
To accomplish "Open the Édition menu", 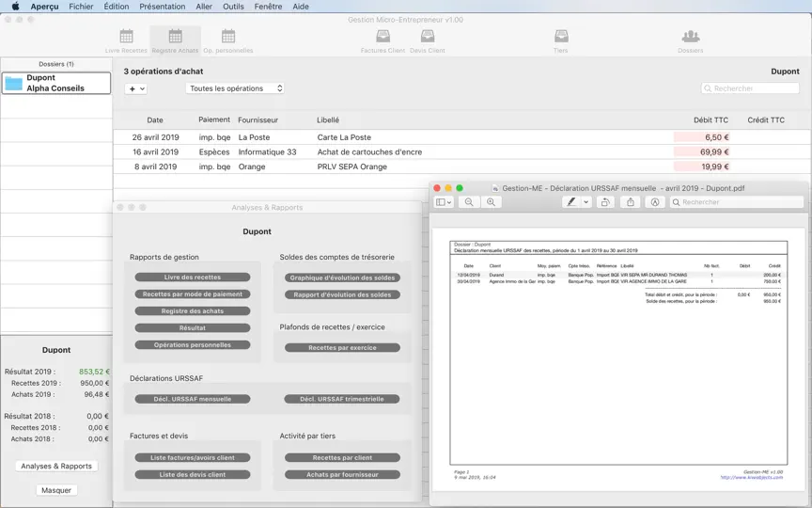I will click(117, 7).
